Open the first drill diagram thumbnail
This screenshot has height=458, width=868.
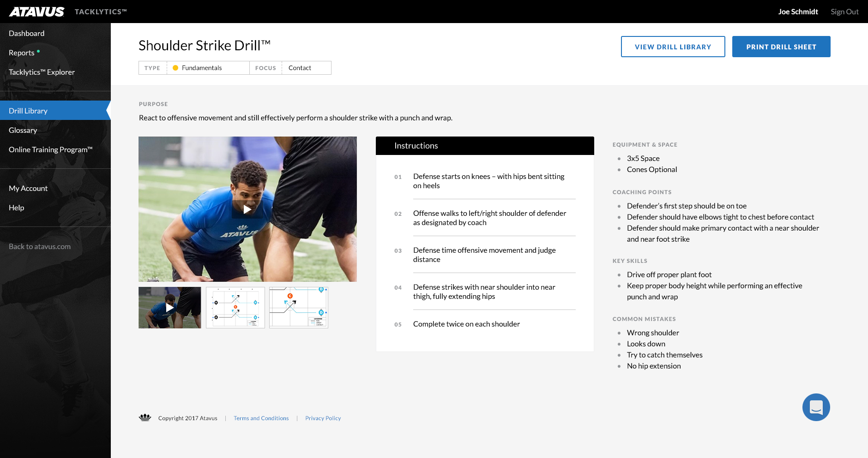[235, 308]
